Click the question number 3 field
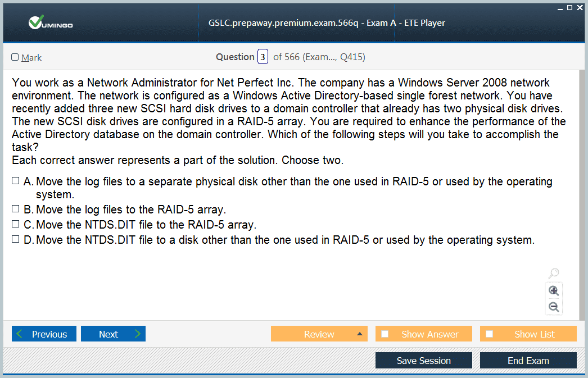The image size is (588, 378). pyautogui.click(x=263, y=57)
